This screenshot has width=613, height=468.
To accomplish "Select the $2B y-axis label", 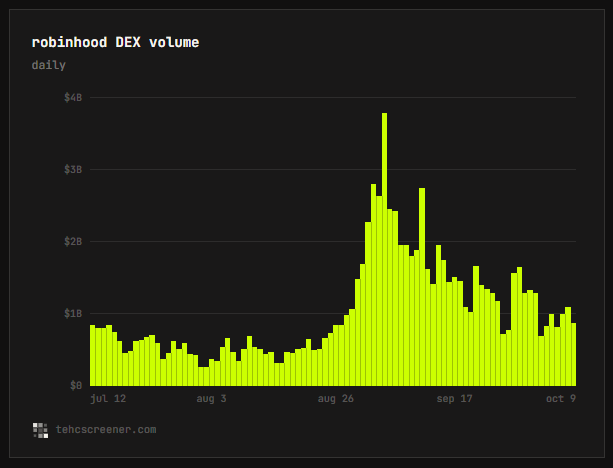I will [x=73, y=241].
